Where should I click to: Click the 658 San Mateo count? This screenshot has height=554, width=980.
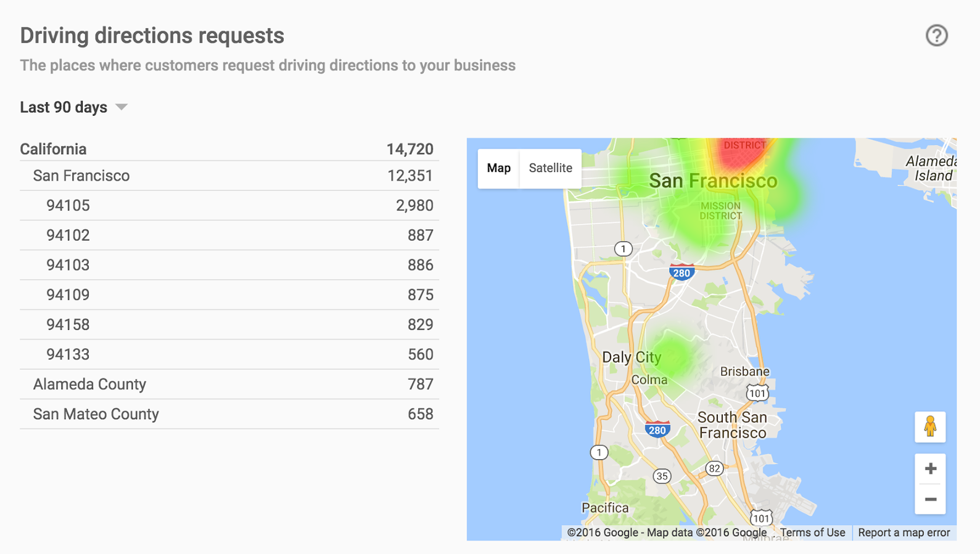[x=420, y=414]
